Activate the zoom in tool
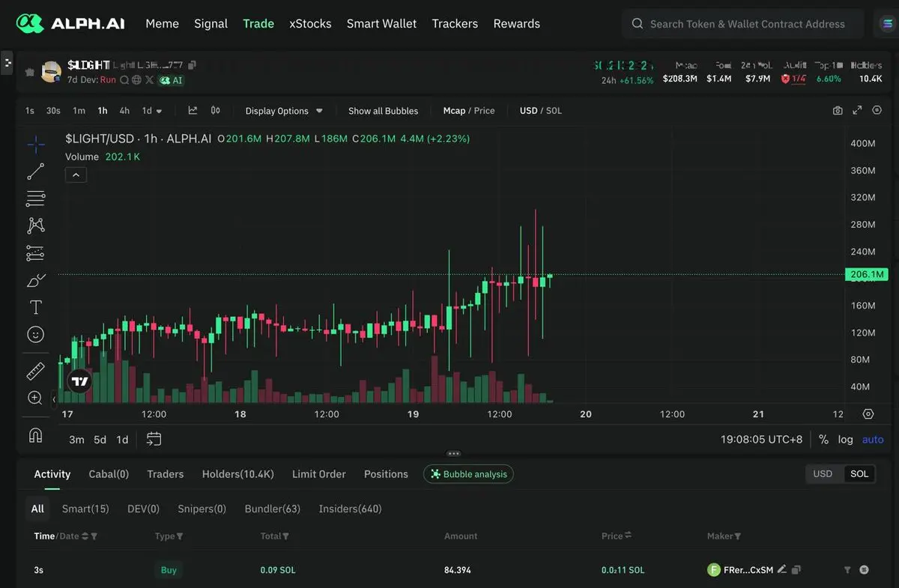899x588 pixels. [35, 398]
